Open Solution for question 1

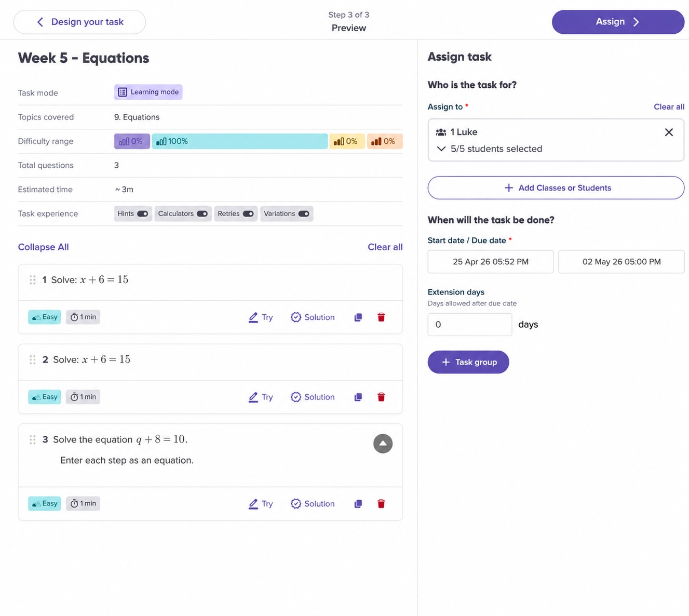tap(313, 317)
